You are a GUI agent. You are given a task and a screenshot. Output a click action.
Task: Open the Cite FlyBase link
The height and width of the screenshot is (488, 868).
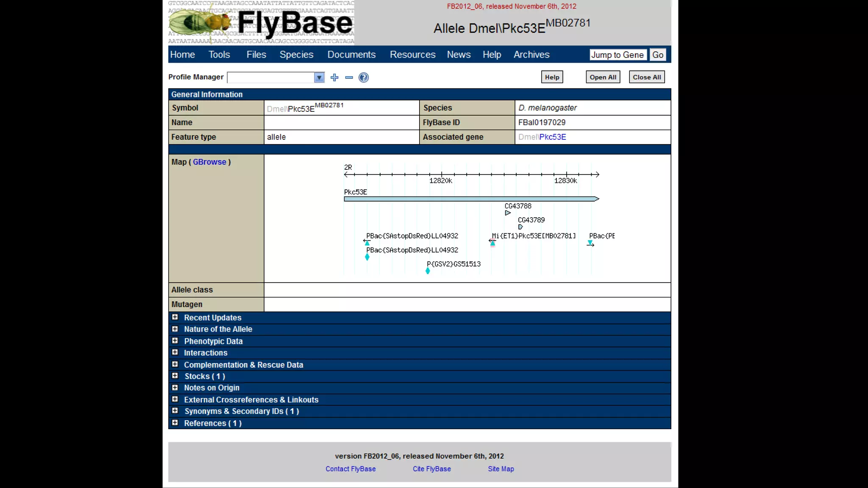(x=431, y=469)
